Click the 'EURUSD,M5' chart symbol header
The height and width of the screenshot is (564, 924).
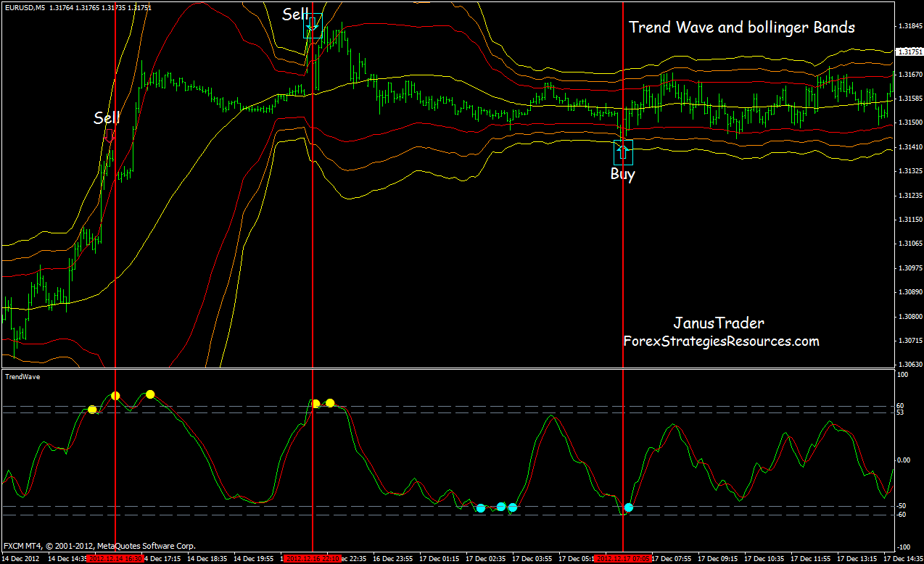23,8
